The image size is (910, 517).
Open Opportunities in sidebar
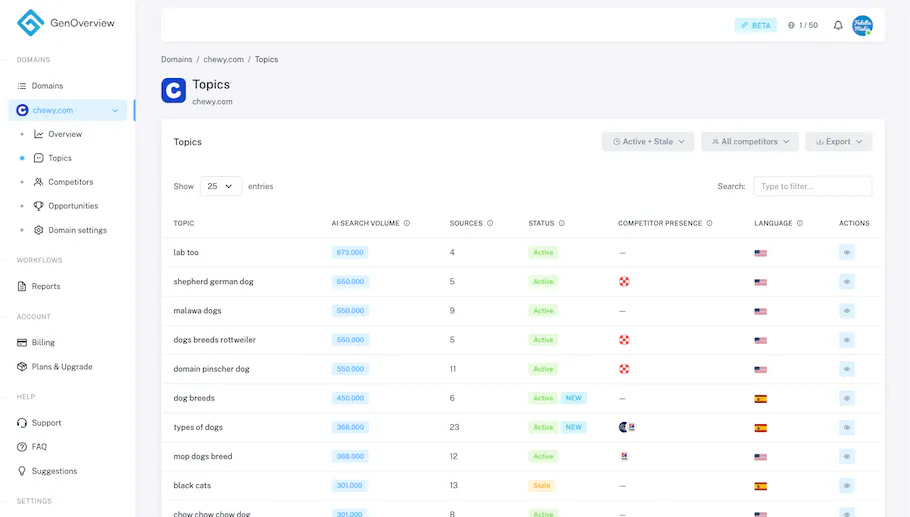coord(73,206)
